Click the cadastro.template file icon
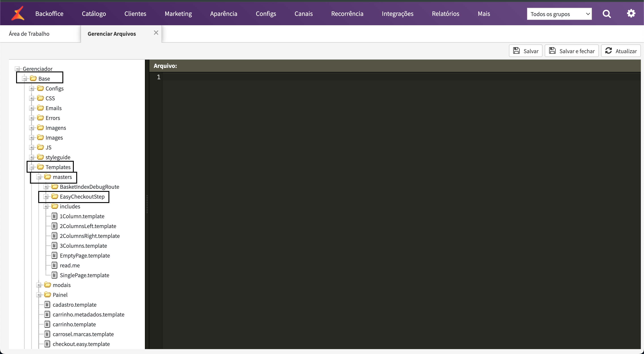644x354 pixels. pyautogui.click(x=47, y=304)
